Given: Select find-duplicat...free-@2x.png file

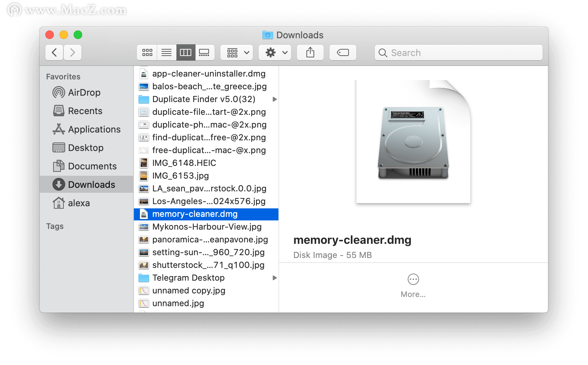Looking at the screenshot, I should pyautogui.click(x=206, y=137).
